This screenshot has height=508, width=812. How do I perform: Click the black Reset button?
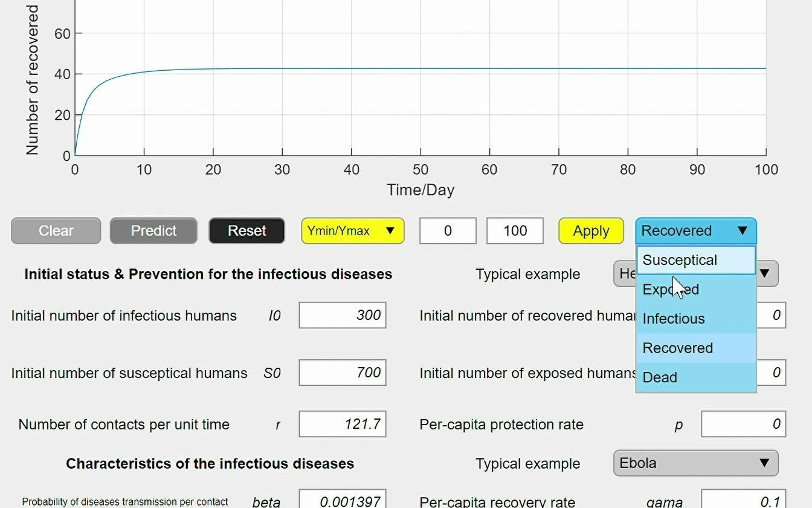246,231
